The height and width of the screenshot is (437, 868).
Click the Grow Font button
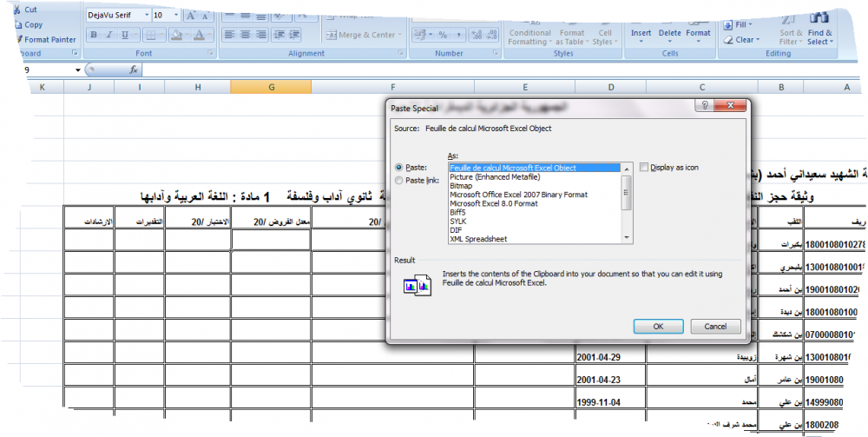pos(190,15)
